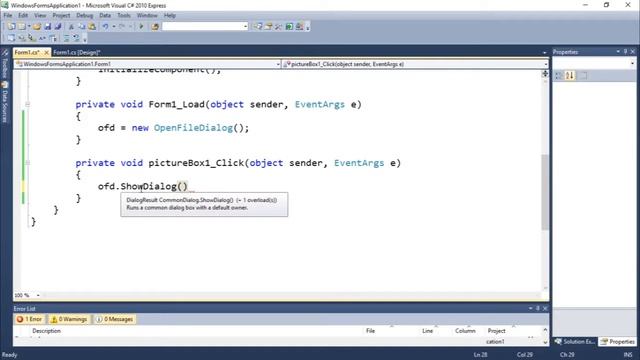Viewport: 640px width, 360px height.
Task: Open the Error List window position dropdown
Action: point(531,309)
